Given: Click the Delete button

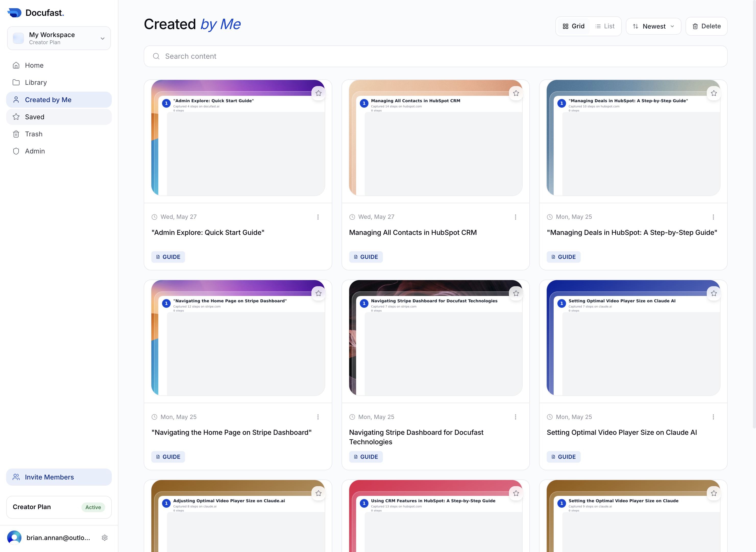Looking at the screenshot, I should [x=706, y=26].
